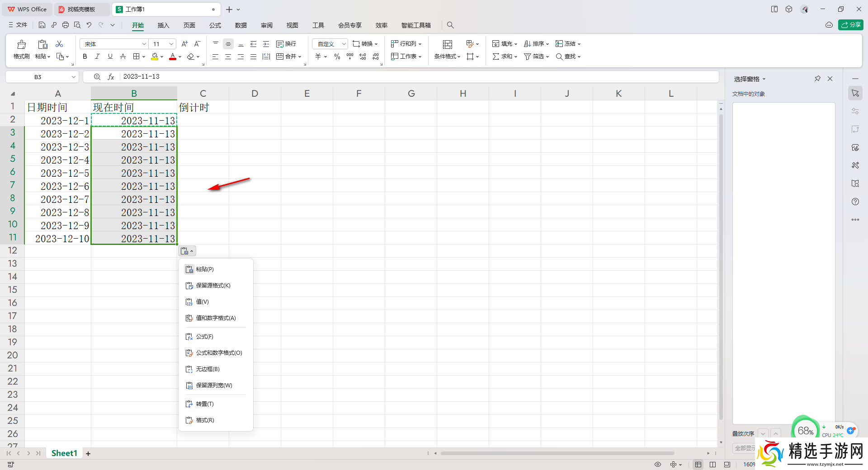Toggle italic formatting
The height and width of the screenshot is (470, 868).
click(97, 56)
